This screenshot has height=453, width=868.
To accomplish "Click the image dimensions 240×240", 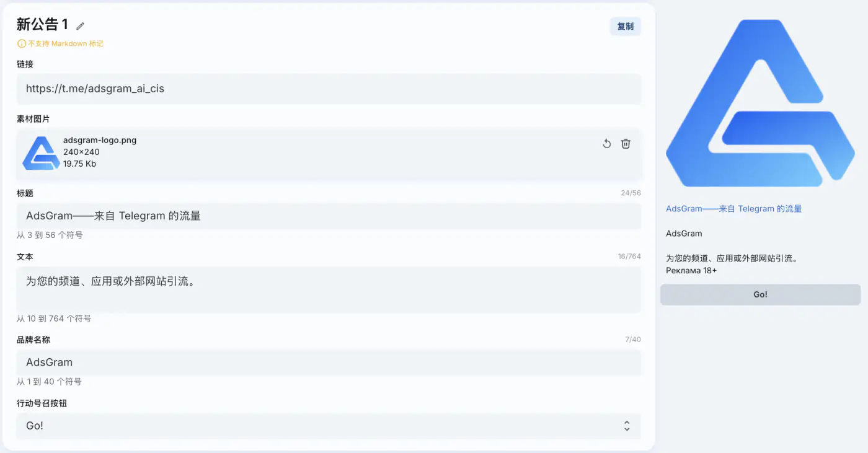I will [81, 152].
